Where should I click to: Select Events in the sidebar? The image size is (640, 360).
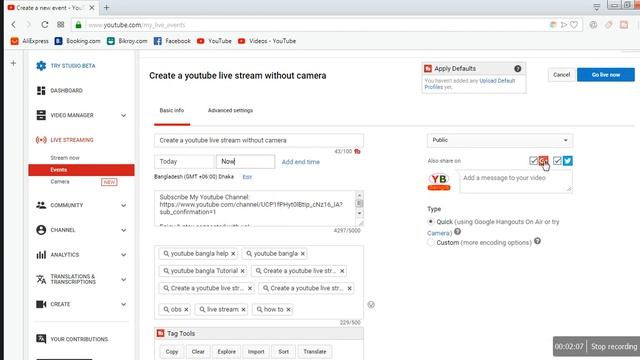point(81,170)
